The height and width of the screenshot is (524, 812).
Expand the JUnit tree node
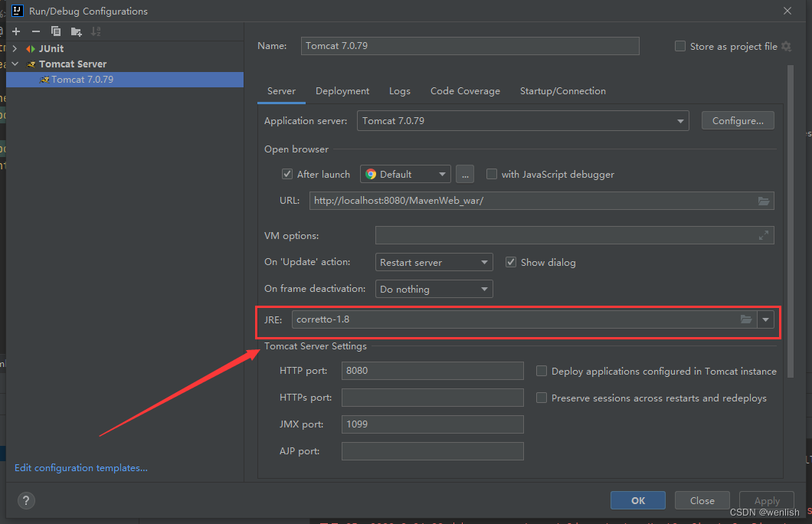(15, 49)
